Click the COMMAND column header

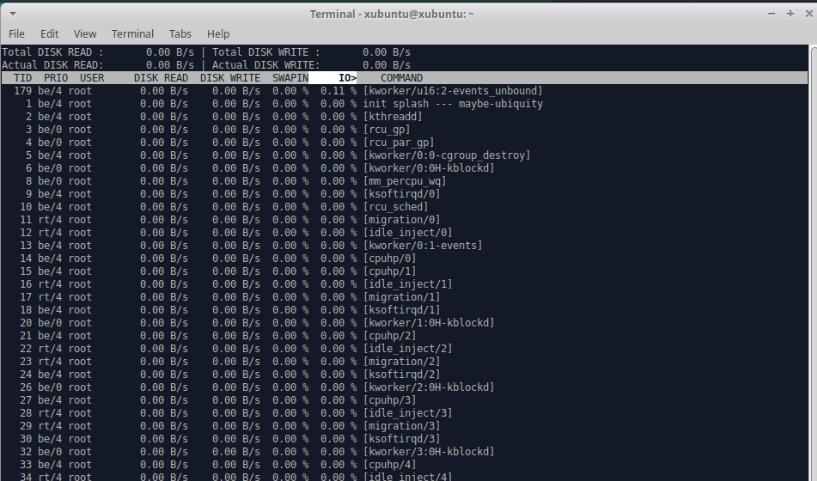click(401, 78)
